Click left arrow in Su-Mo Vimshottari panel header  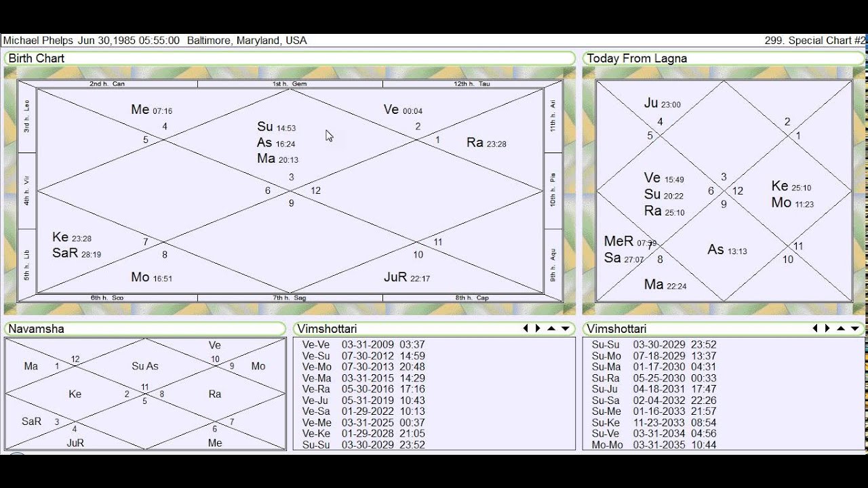click(815, 329)
